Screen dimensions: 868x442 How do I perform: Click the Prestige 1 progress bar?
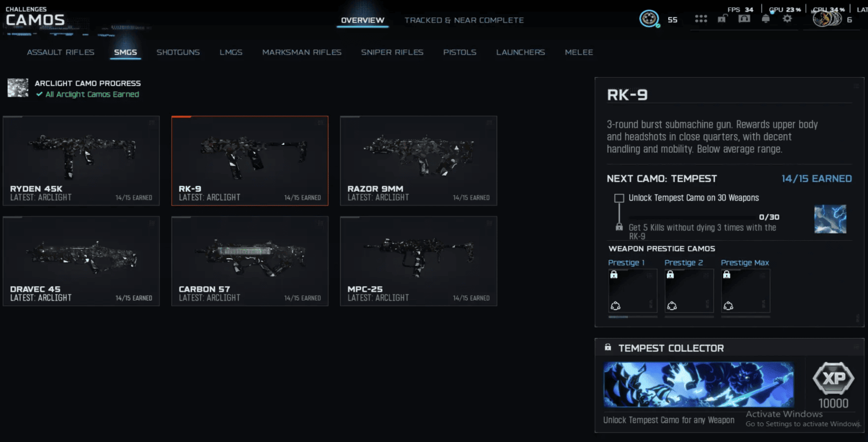point(632,317)
